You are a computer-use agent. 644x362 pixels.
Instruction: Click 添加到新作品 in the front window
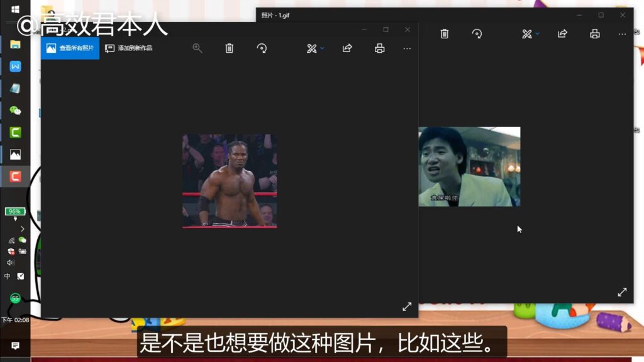pyautogui.click(x=128, y=48)
